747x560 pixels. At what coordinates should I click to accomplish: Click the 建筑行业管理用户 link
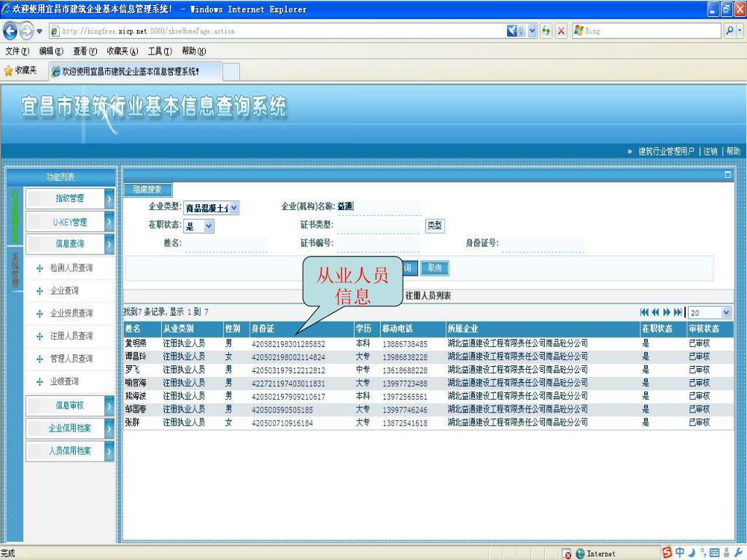click(666, 152)
